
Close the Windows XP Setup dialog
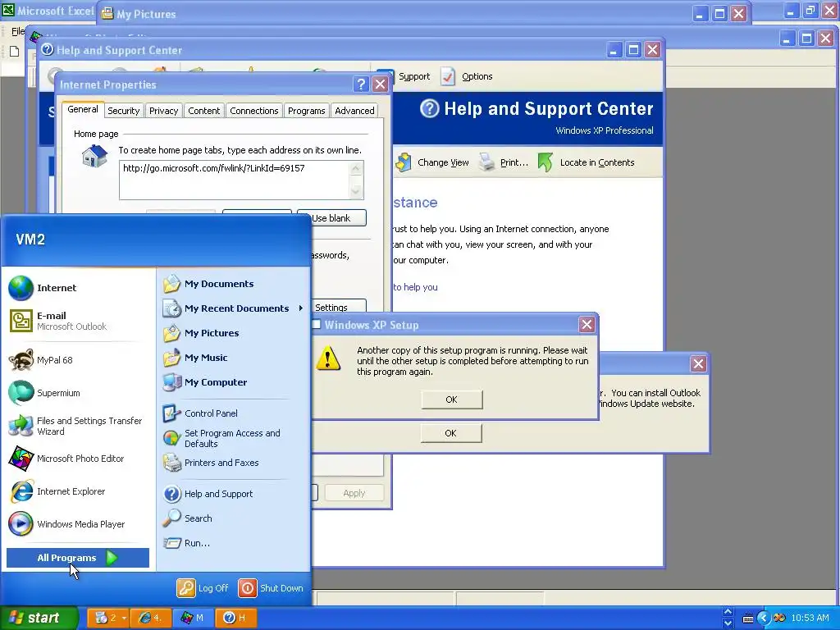pos(587,325)
